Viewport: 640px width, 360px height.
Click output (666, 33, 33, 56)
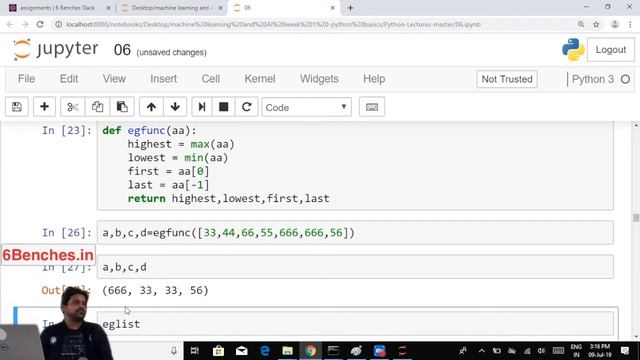156,290
